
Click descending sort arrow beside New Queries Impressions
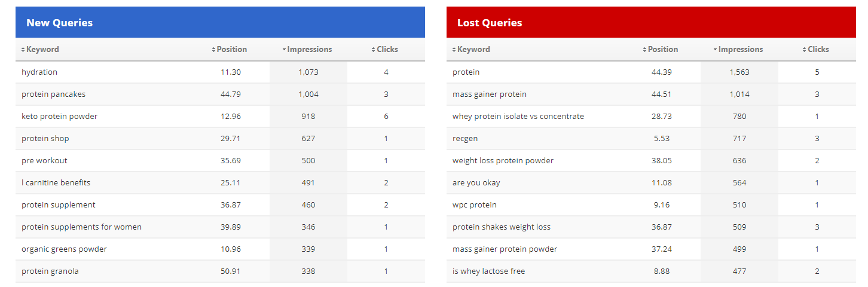285,50
